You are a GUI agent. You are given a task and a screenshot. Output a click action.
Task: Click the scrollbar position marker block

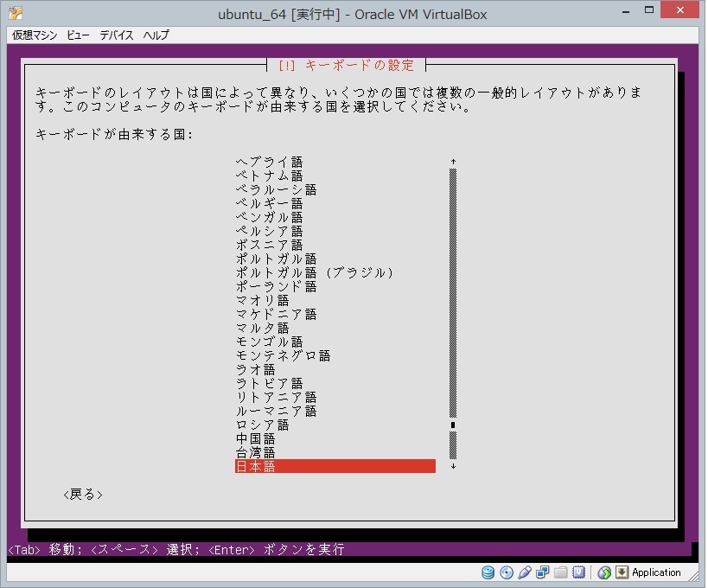pyautogui.click(x=453, y=425)
